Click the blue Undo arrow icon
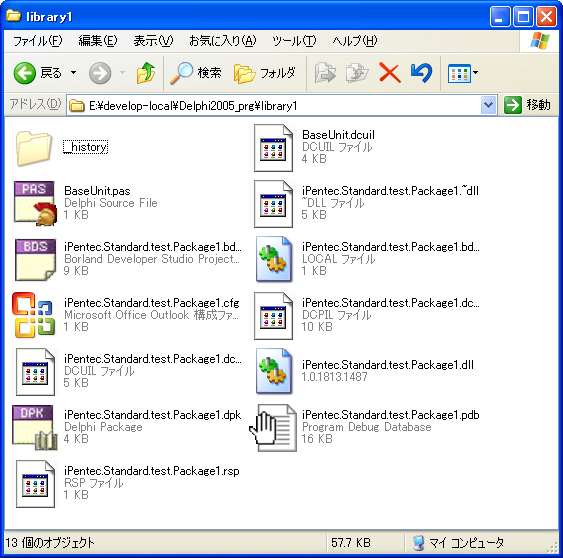Image resolution: width=563 pixels, height=558 pixels. [x=422, y=73]
